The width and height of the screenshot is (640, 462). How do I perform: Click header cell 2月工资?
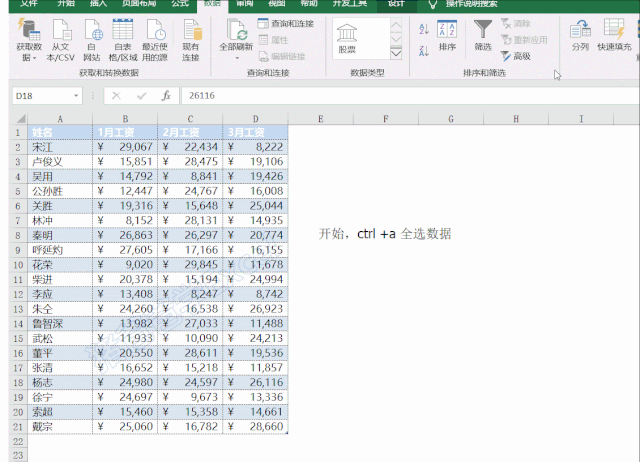(190, 132)
